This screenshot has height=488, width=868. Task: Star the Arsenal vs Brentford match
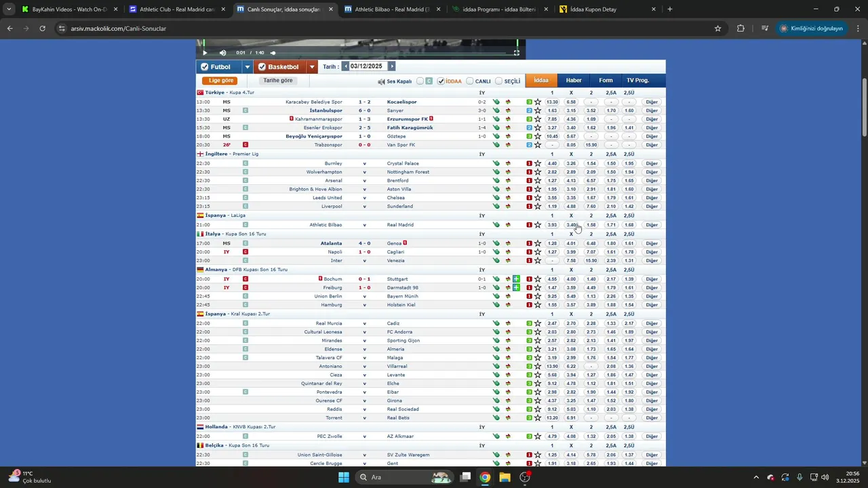[x=538, y=181]
